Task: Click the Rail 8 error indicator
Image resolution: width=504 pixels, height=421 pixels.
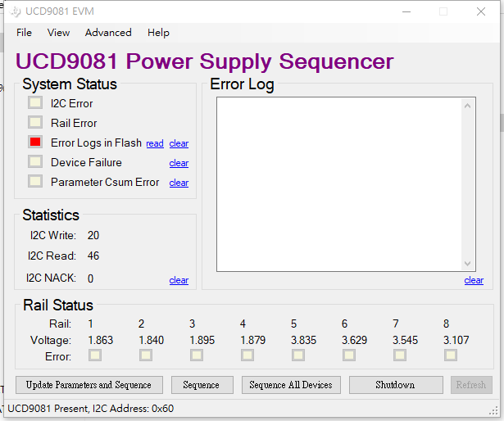Action: (x=450, y=355)
